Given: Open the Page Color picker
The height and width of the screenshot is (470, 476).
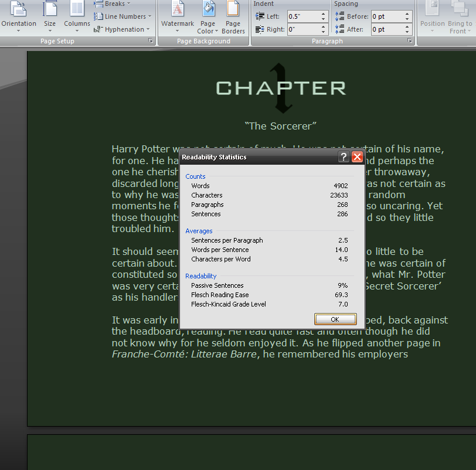Looking at the screenshot, I should pos(208,16).
